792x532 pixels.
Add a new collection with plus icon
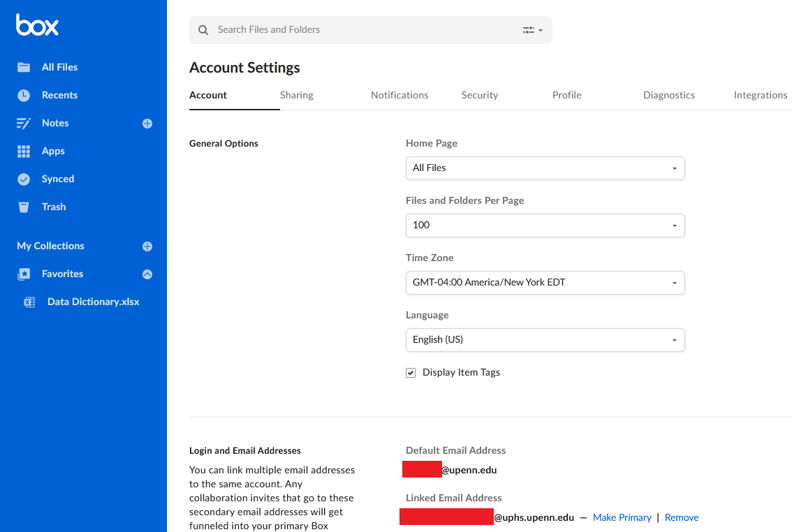[x=147, y=246]
